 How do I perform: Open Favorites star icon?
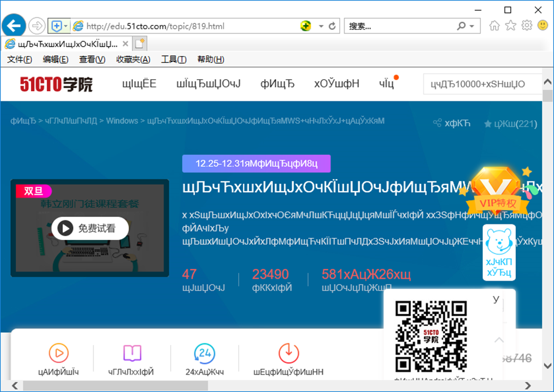(510, 25)
